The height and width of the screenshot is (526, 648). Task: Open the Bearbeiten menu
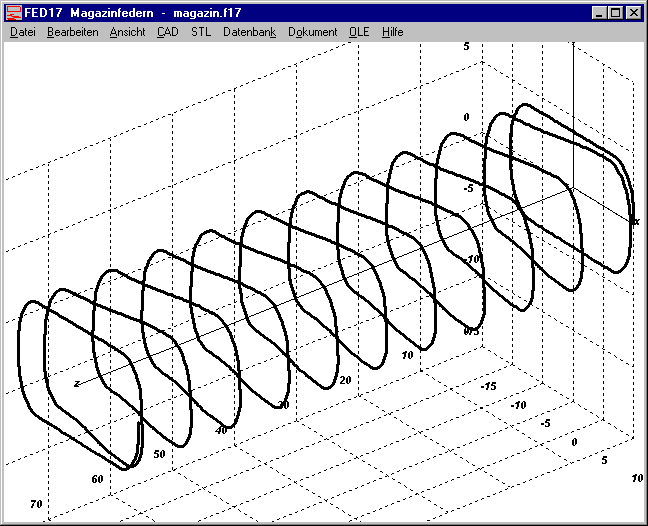pos(72,32)
